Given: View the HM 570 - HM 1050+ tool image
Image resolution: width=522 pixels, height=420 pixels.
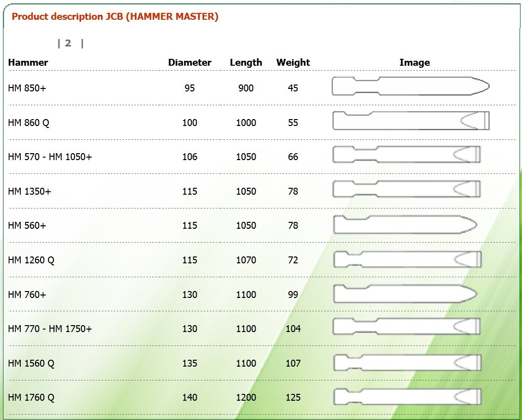Looking at the screenshot, I should click(x=406, y=155).
